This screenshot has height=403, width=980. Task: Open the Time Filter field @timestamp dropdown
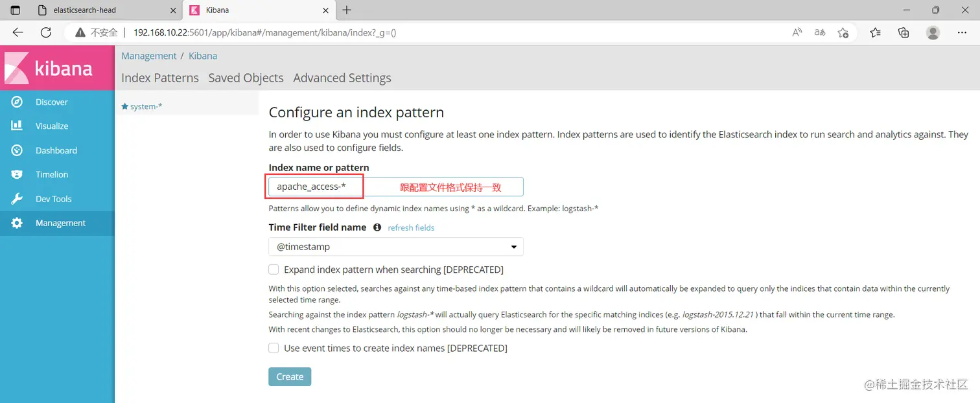tap(396, 247)
